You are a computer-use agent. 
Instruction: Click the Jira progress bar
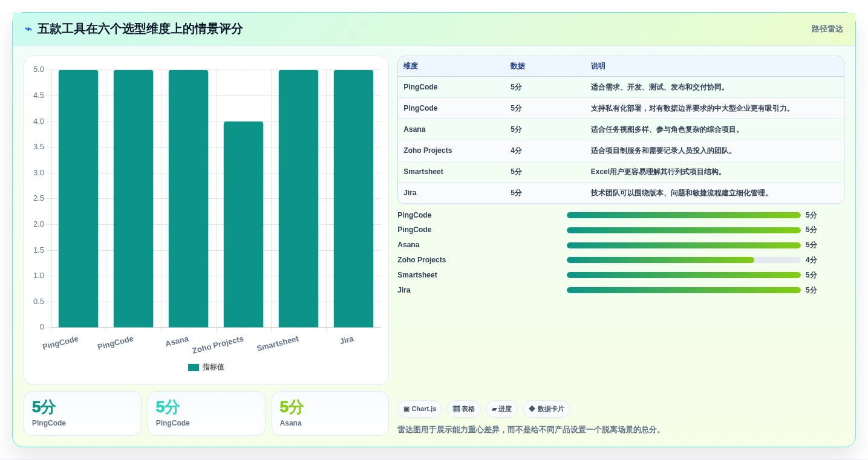click(684, 290)
